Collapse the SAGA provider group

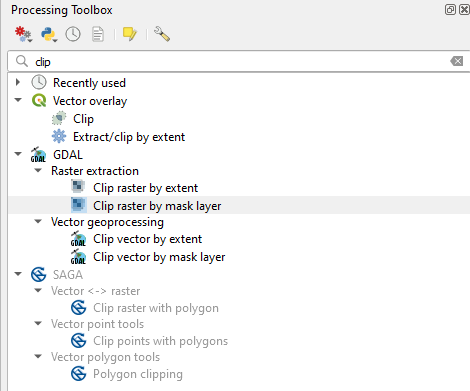(18, 274)
